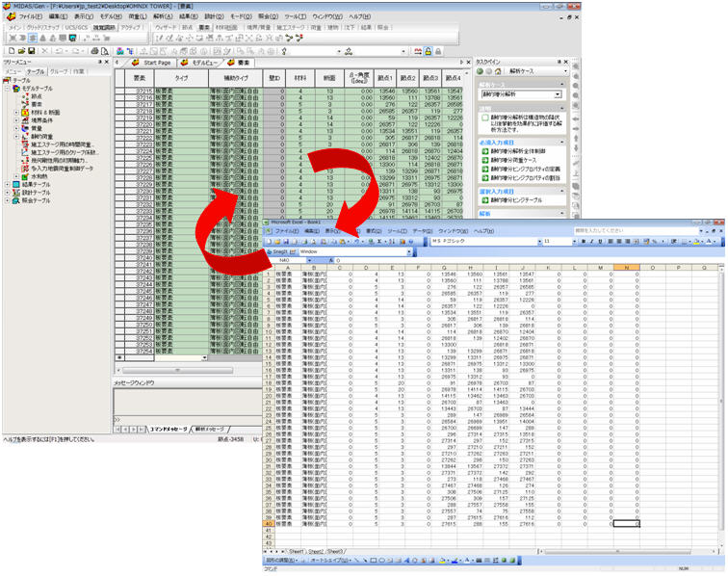The height and width of the screenshot is (576, 728).
Task: Open ファイル(F) menu in MIDAS
Action: pyautogui.click(x=30, y=16)
